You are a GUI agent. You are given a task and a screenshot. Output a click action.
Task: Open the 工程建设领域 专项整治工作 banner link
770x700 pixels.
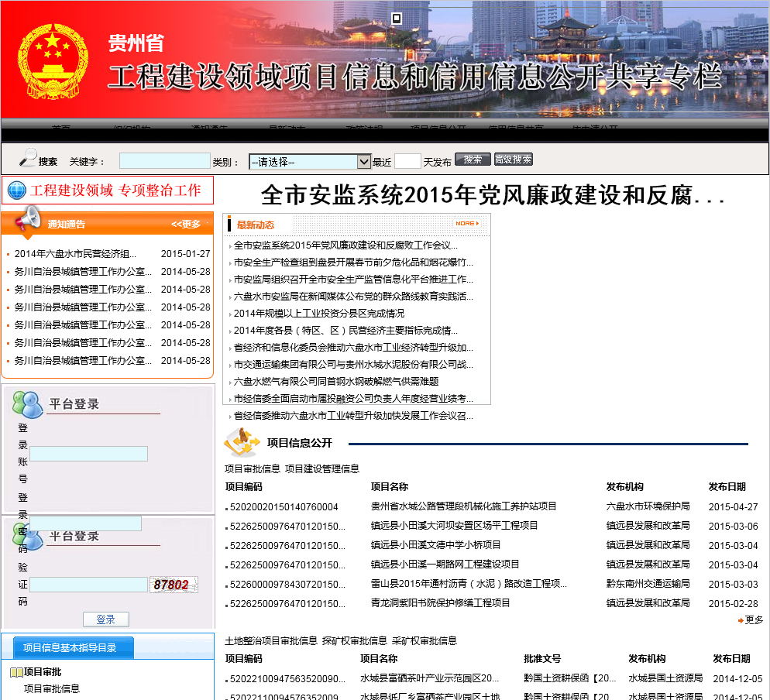[x=108, y=190]
